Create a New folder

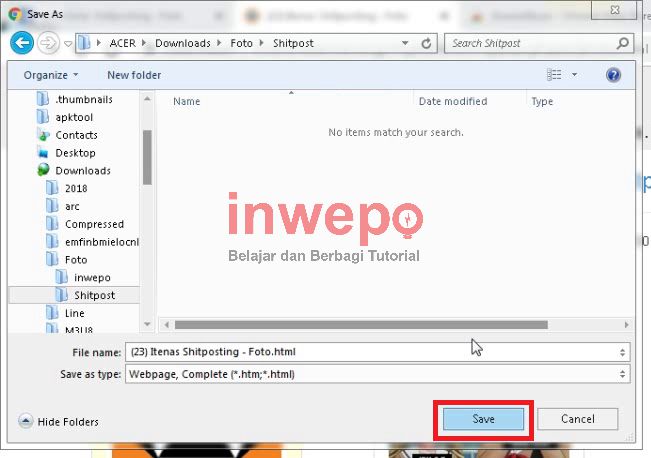pos(134,75)
